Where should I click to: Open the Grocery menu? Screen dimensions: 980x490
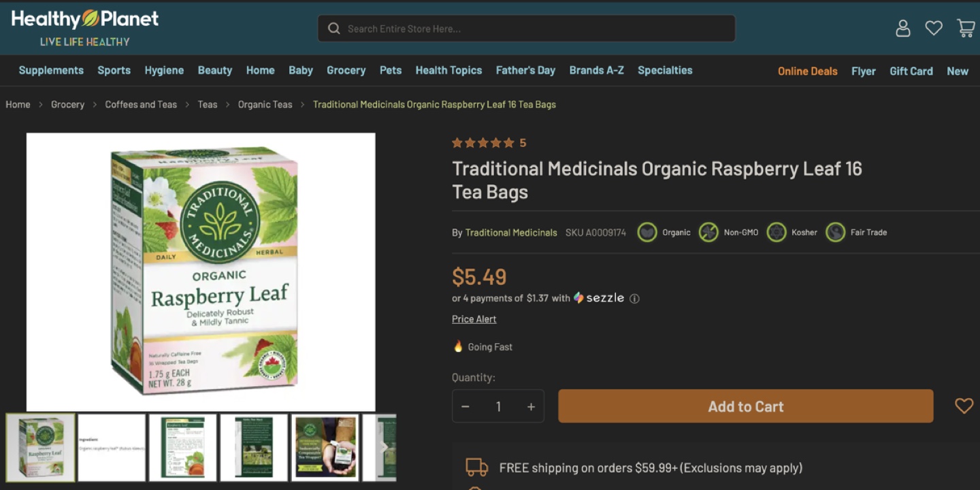(x=346, y=70)
